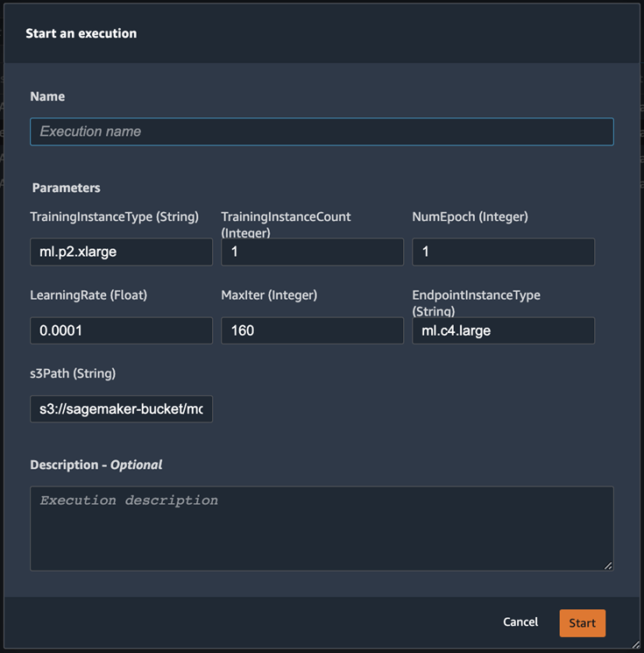This screenshot has height=653, width=644.
Task: Edit the EndpointInstanceType field ml.c4.large
Action: 503,330
